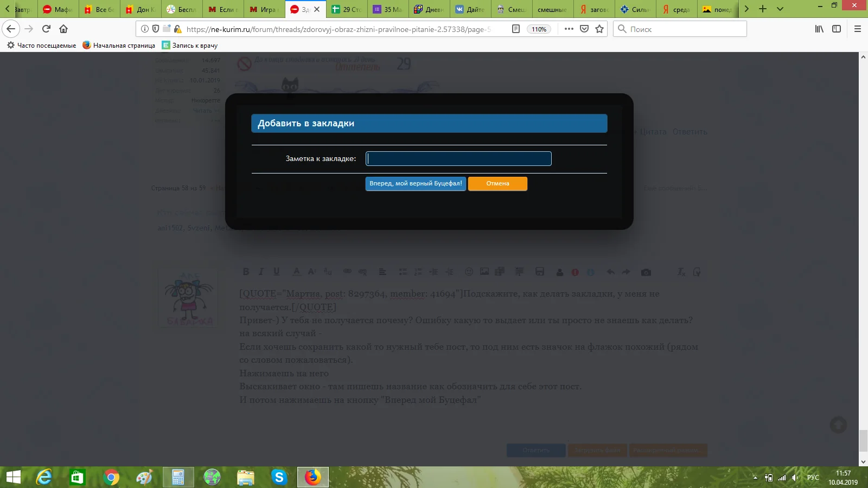Click the save draft floppy icon in editor
Image resolution: width=868 pixels, height=488 pixels.
(540, 272)
